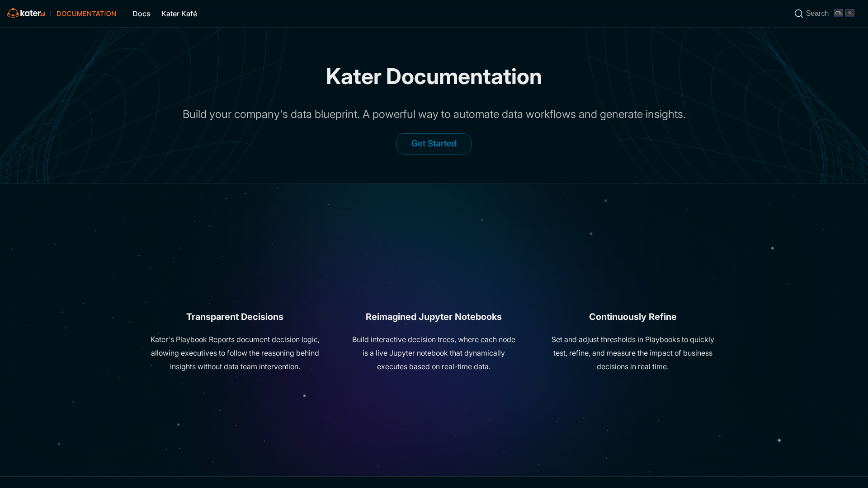This screenshot has height=488, width=868.
Task: Open the Docs navigation item
Action: point(141,14)
